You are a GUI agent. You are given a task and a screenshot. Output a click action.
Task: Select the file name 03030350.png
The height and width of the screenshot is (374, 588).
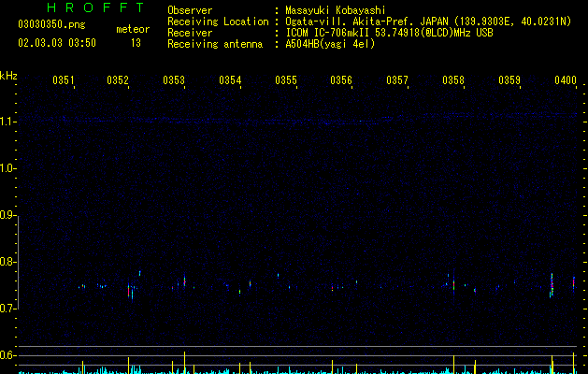pyautogui.click(x=51, y=24)
